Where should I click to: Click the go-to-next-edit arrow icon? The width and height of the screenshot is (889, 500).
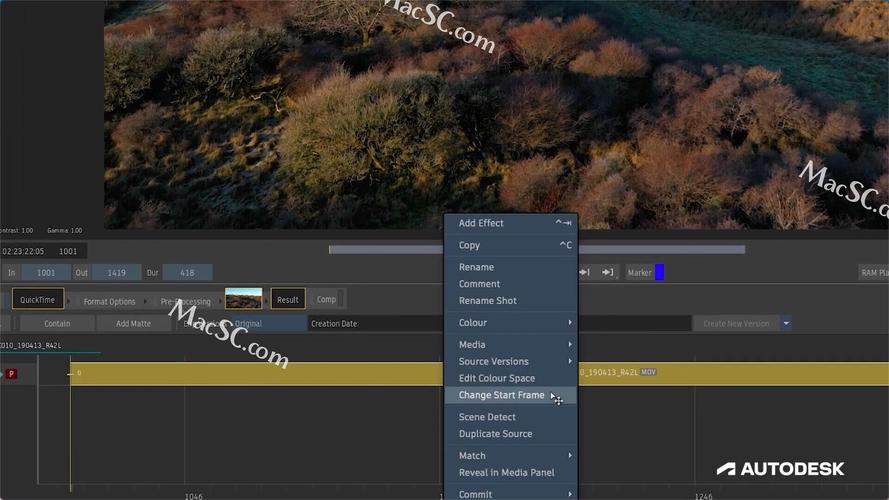point(585,273)
